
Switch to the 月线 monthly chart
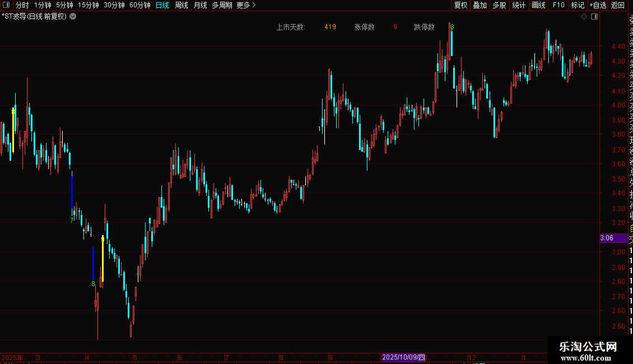click(x=200, y=5)
